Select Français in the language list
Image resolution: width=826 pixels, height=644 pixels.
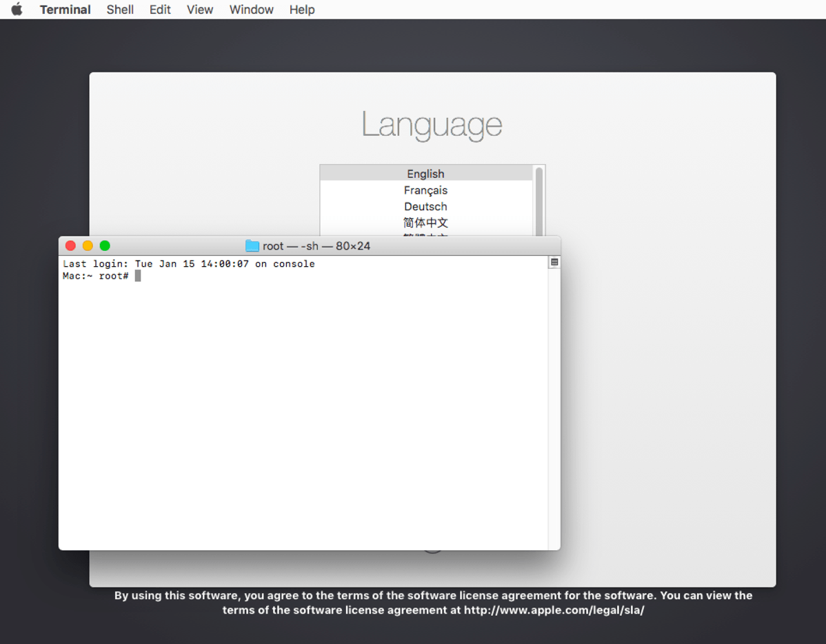point(425,190)
